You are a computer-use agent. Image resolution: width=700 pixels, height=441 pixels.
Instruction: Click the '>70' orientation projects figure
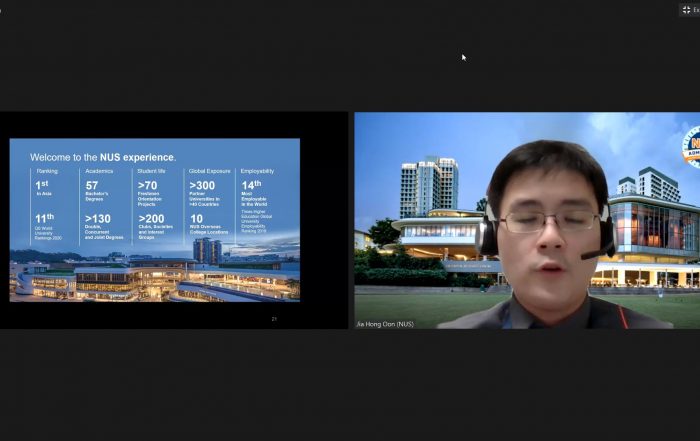147,185
